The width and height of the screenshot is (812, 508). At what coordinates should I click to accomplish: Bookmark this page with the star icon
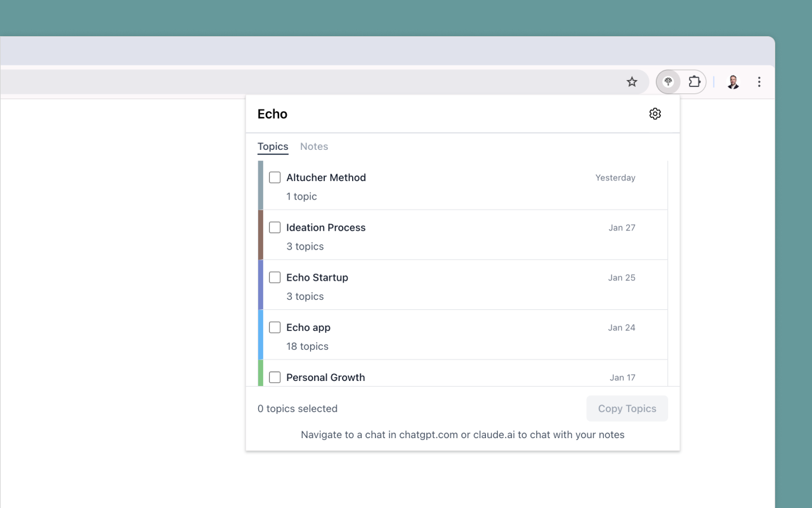[632, 82]
